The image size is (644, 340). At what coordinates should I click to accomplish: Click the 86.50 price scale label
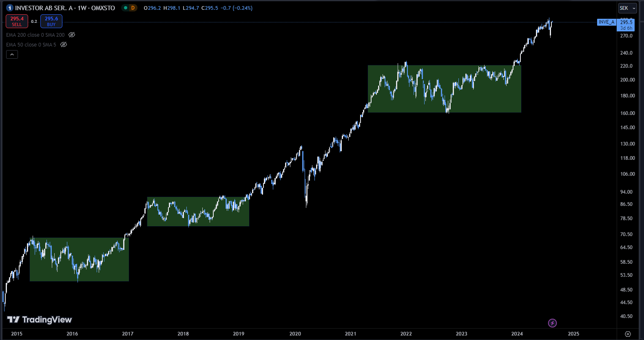[626, 204]
